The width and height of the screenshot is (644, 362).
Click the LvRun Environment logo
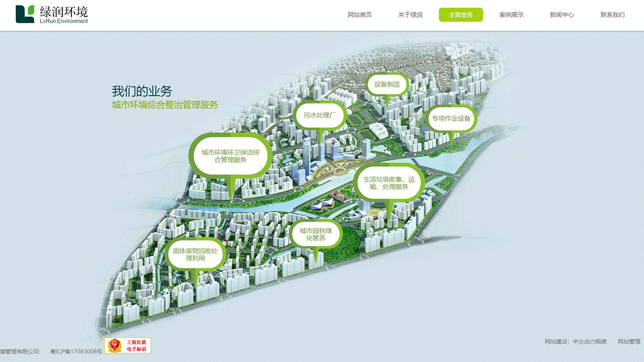[x=52, y=14]
